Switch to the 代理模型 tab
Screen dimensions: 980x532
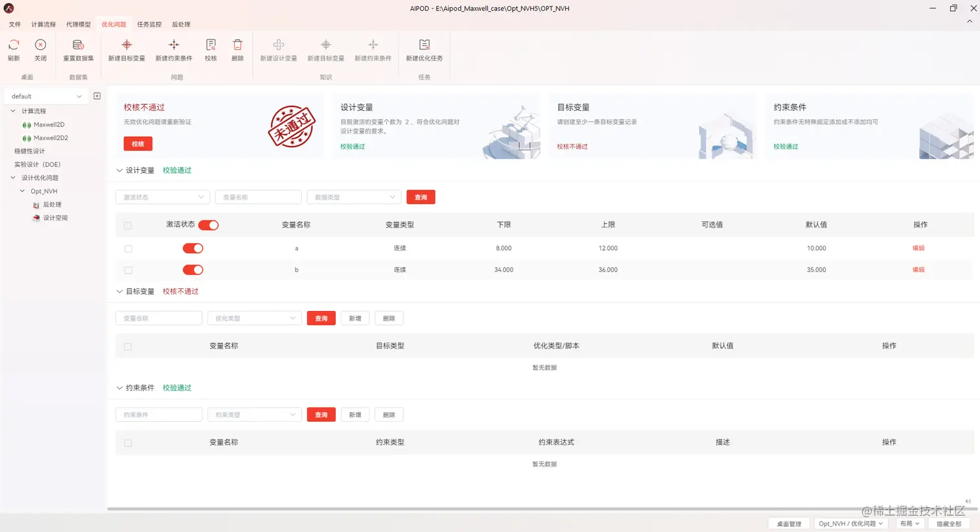(78, 25)
